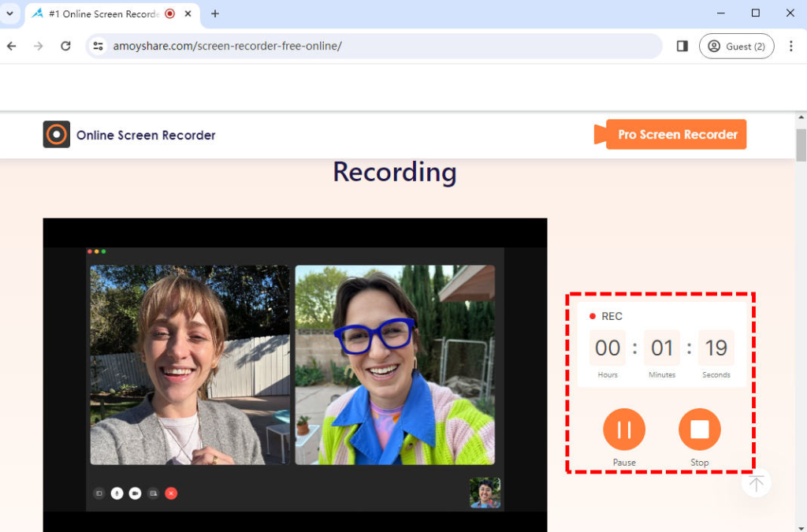Select the Pause recording icon
Viewport: 807px width, 532px height.
tap(623, 429)
